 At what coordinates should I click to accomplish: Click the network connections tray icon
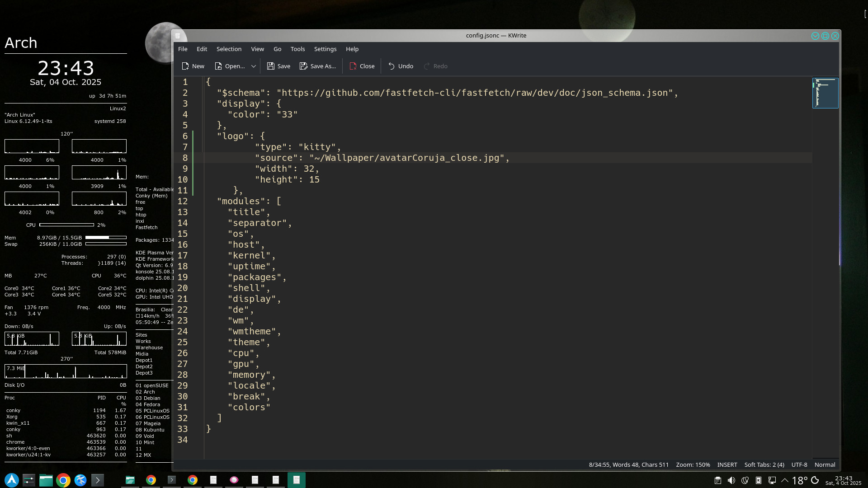tap(772, 480)
